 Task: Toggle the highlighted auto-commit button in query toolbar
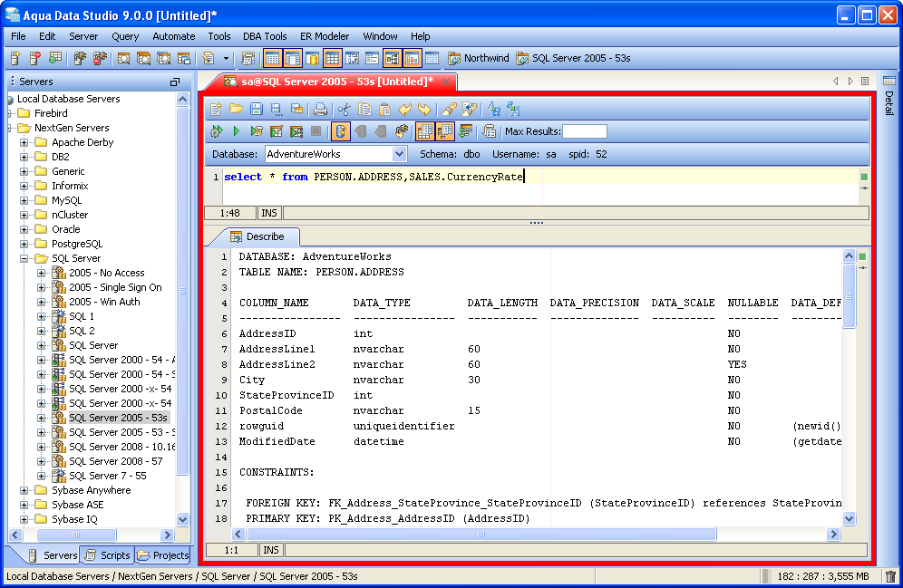340,131
